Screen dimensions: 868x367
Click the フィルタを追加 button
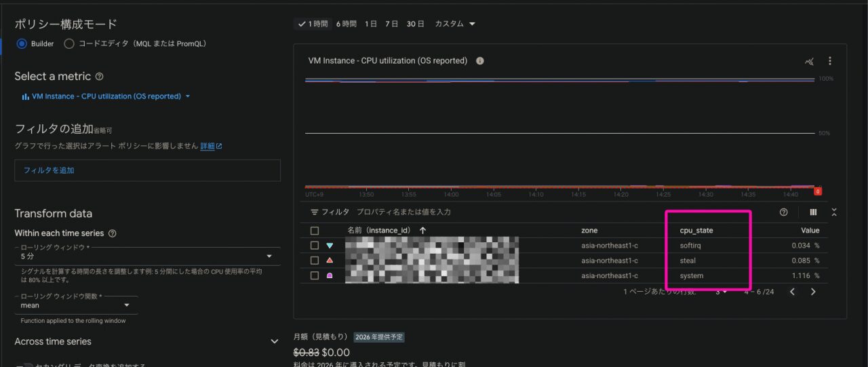[147, 170]
